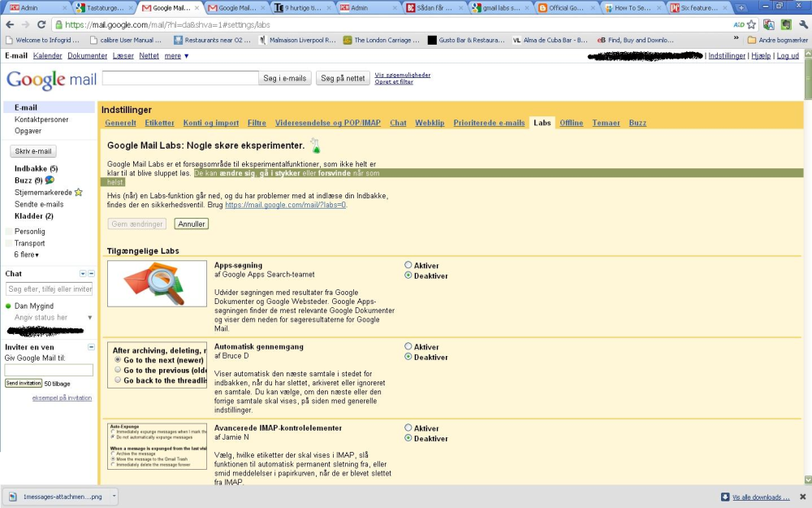Click the 'Send invitation' button
This screenshot has height=508, width=812.
click(x=24, y=383)
